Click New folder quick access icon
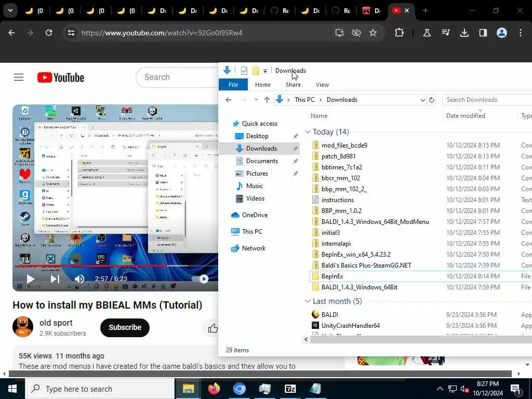Image resolution: width=532 pixels, height=399 pixels. (x=256, y=71)
